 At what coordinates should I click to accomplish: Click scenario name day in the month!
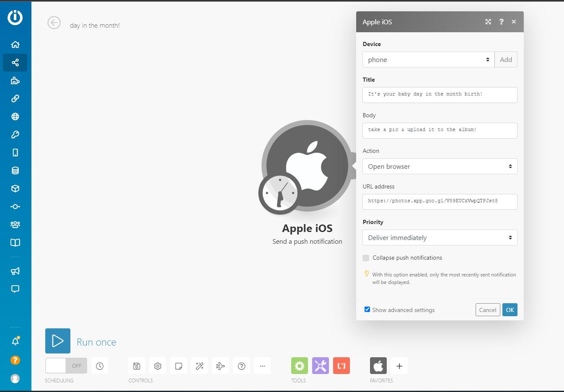coord(95,25)
